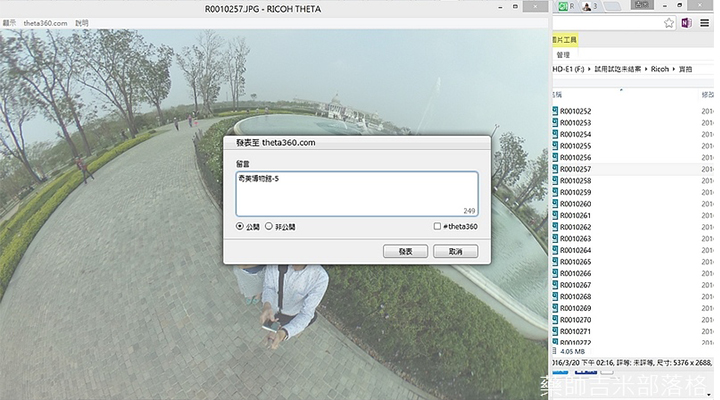Click the 4.05 MB size text
The image size is (720, 400).
click(x=573, y=351)
